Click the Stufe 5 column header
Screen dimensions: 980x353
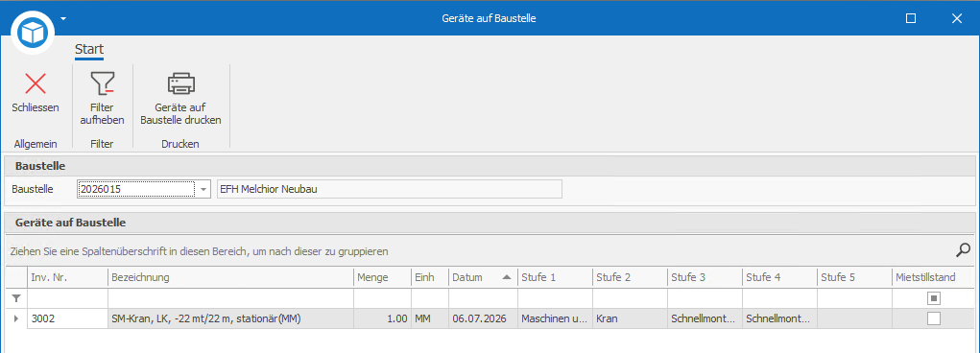click(x=854, y=277)
